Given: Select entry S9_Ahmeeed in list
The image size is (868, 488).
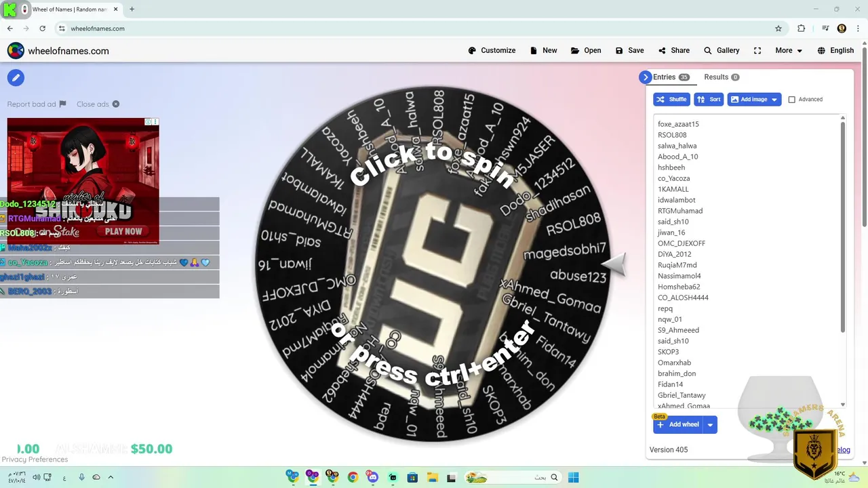Looking at the screenshot, I should point(678,330).
